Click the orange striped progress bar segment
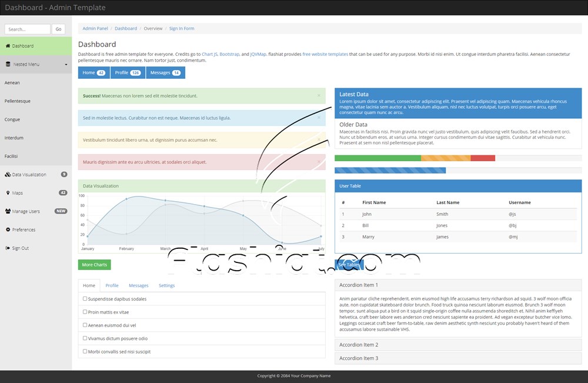Image resolution: width=588 pixels, height=383 pixels. tap(446, 158)
